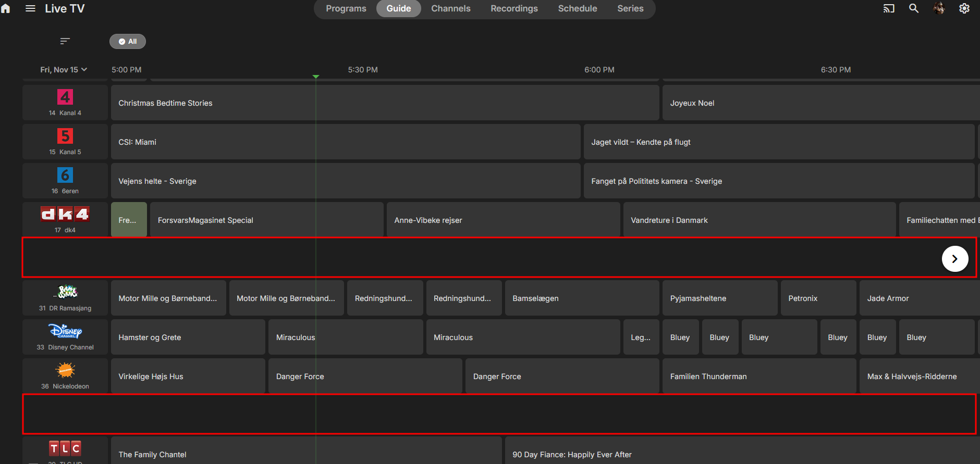Advance the guide with the next arrow

click(x=955, y=259)
